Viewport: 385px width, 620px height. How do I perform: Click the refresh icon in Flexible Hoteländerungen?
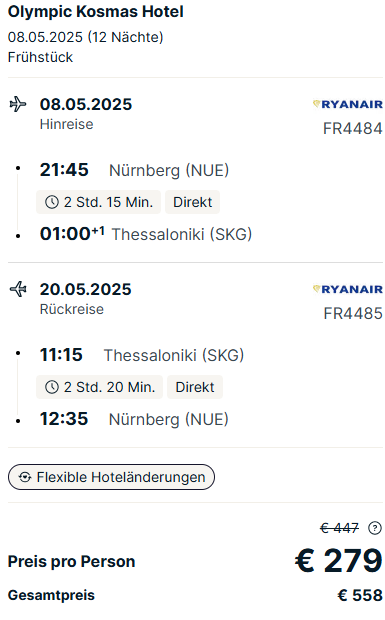click(25, 477)
